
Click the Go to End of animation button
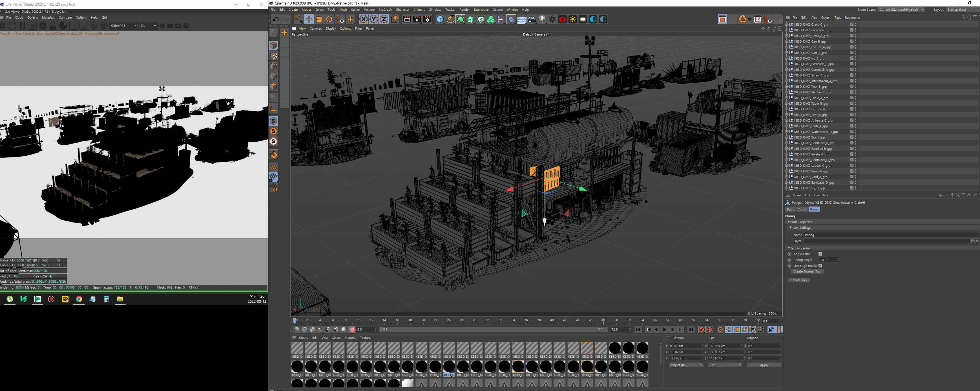[x=691, y=330]
